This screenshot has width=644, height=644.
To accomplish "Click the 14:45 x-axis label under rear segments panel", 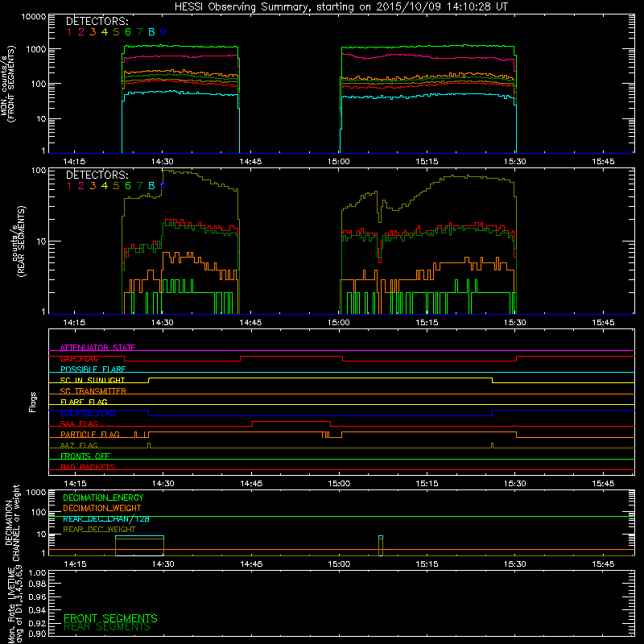I will [250, 323].
